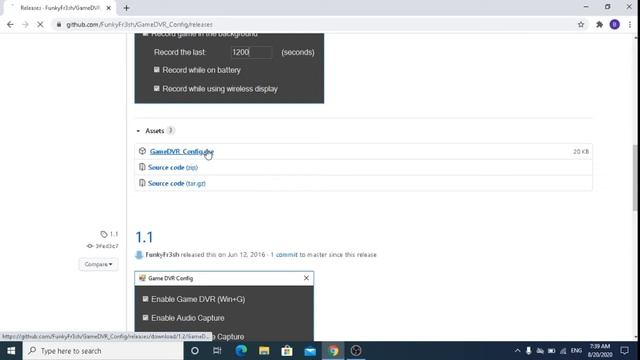This screenshot has height=360, width=640.
Task: Launch Microsoft Edge from taskbar
Action: coord(241,351)
